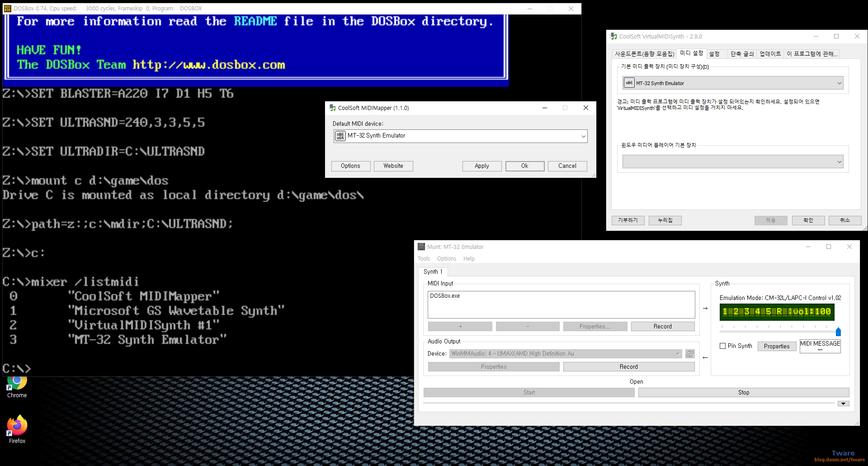This screenshot has width=868, height=466.
Task: Click Ok in CoolSoft MIDIMapper
Action: pyautogui.click(x=525, y=166)
